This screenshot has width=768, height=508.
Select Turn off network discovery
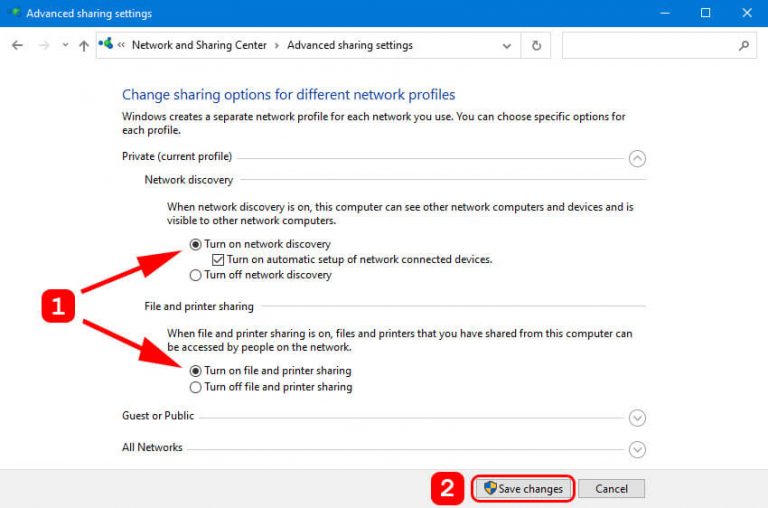click(196, 275)
